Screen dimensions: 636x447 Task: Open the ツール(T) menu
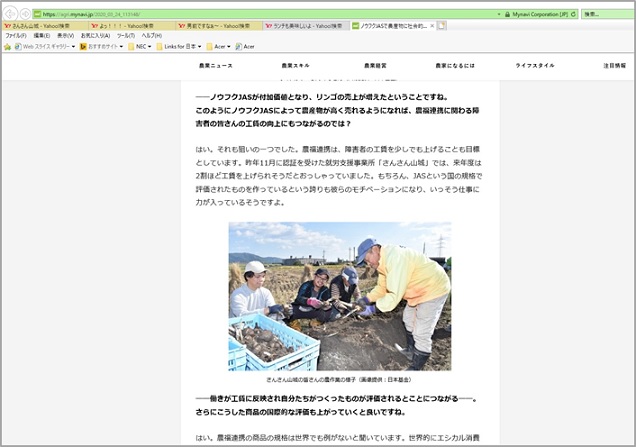[x=126, y=36]
